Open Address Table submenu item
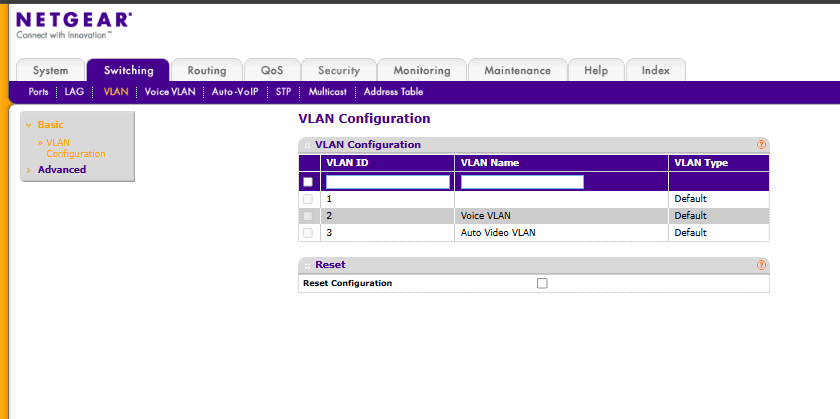The width and height of the screenshot is (840, 419). point(393,92)
